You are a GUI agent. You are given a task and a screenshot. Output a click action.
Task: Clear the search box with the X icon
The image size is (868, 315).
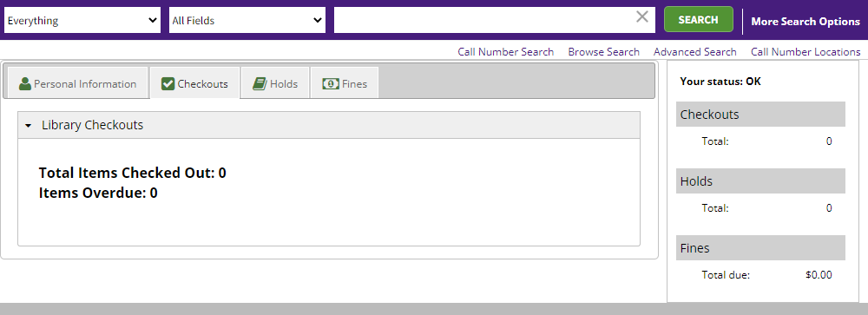click(642, 17)
